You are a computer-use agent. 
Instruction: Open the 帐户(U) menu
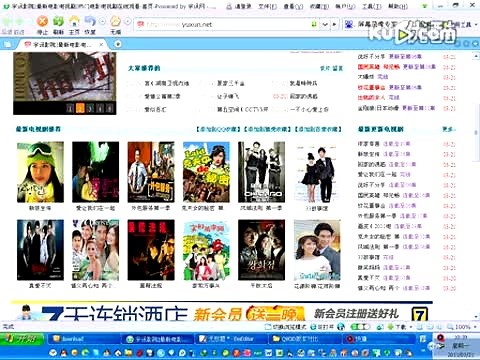(x=346, y=6)
